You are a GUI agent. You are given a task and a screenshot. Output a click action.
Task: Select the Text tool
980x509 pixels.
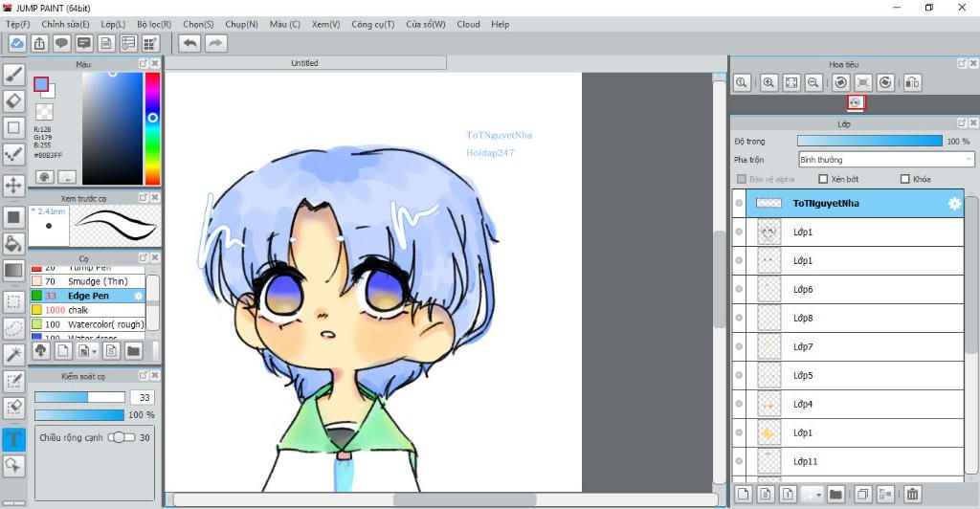13,439
